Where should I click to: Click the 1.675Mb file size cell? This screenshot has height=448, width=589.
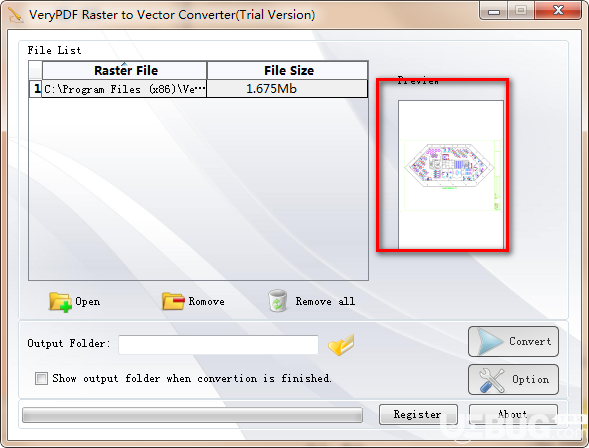point(287,89)
